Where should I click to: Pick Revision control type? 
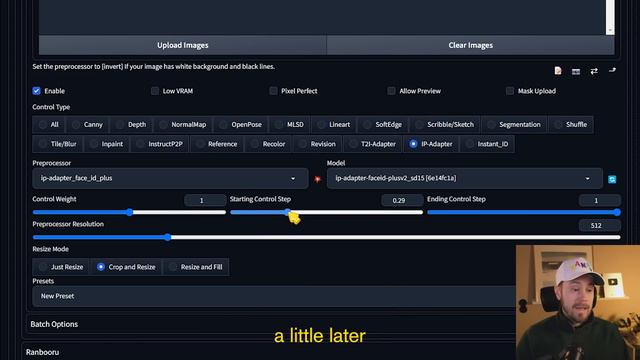(x=317, y=144)
